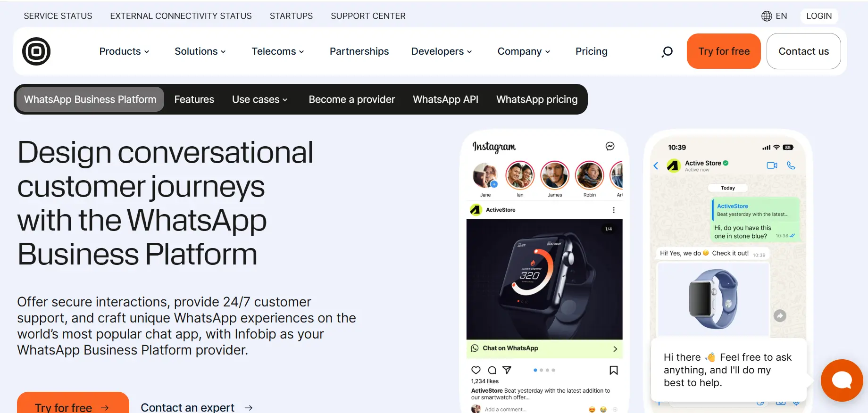
Task: Like the ActiveStore Instagram post
Action: [x=476, y=370]
